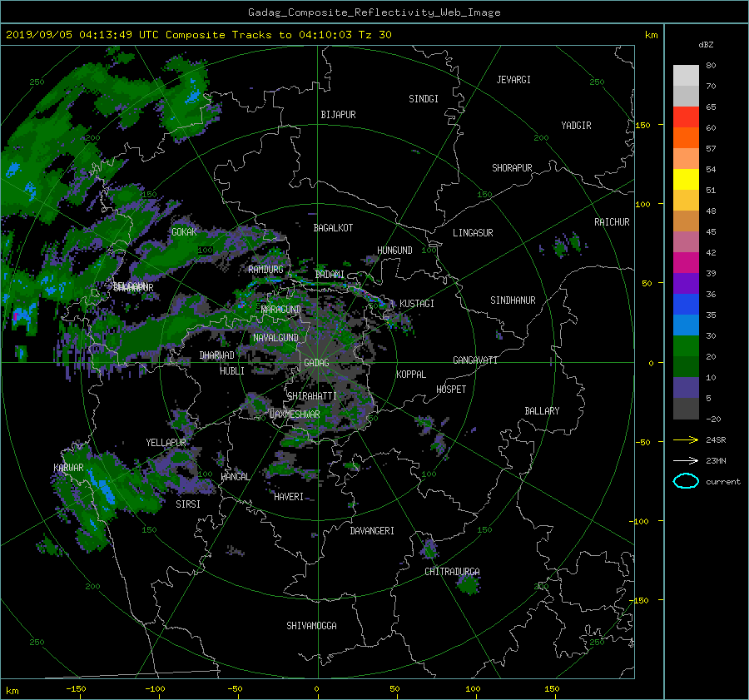This screenshot has width=749, height=700.
Task: Click the HUBLI city label
Action: pyautogui.click(x=232, y=371)
